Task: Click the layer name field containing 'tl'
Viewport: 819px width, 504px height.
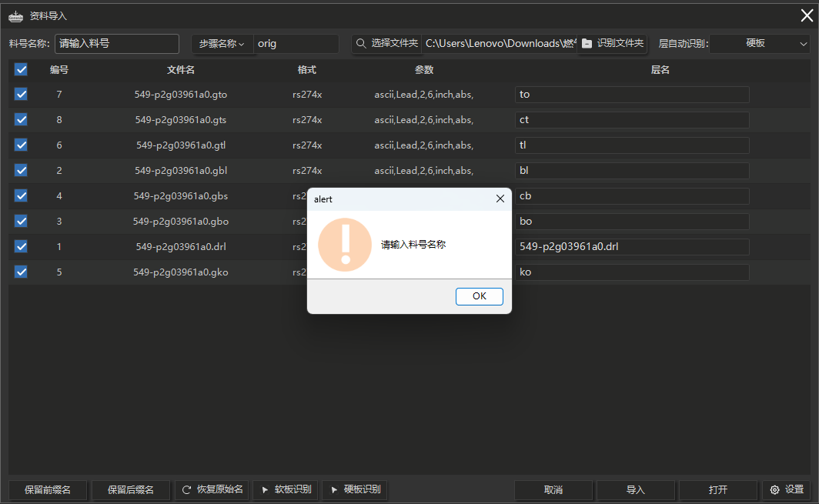Action: pos(631,145)
